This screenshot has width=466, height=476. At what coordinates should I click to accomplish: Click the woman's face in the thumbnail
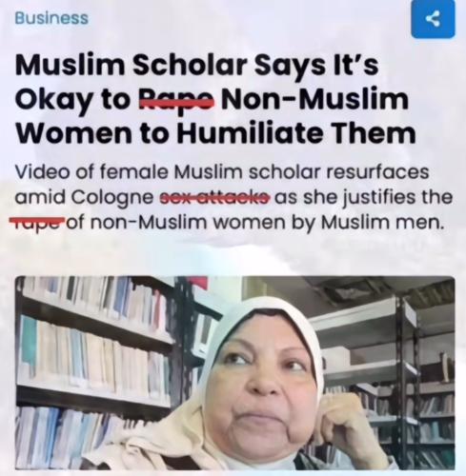[266, 388]
